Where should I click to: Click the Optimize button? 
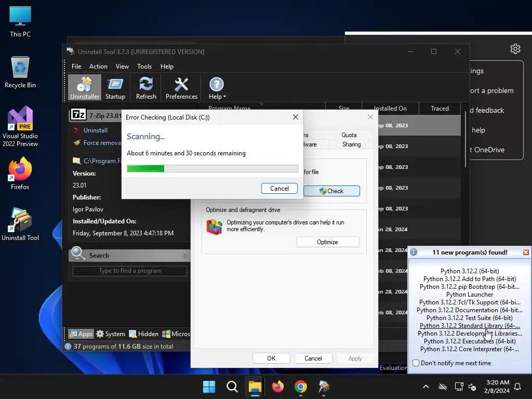[x=328, y=242]
